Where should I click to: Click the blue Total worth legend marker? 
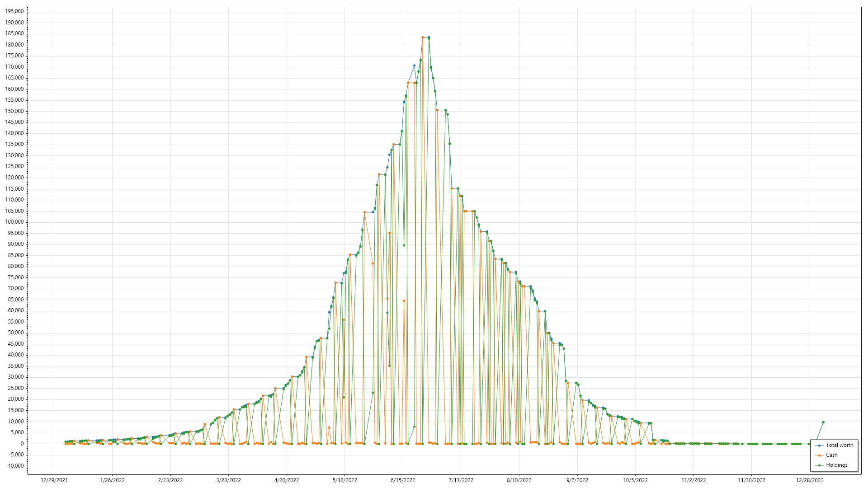(x=819, y=446)
